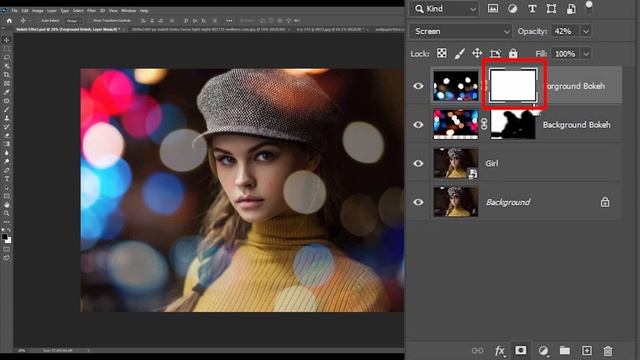Open the Opacity slider dropdown arrow
Screen dimensions: 640x360
(586, 31)
